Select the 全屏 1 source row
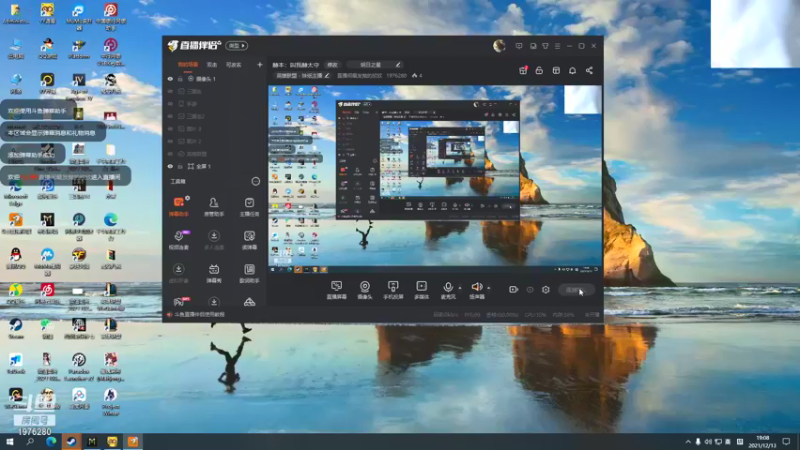800x450 pixels. [x=214, y=166]
